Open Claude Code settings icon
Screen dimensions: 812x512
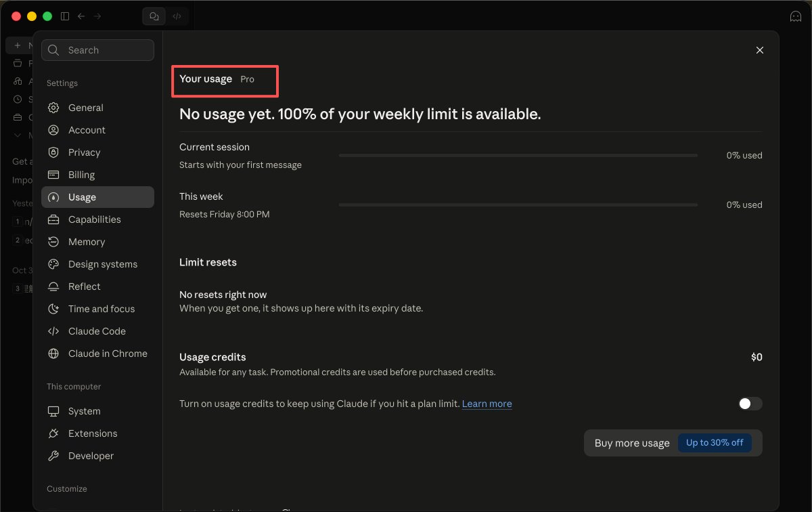(54, 331)
